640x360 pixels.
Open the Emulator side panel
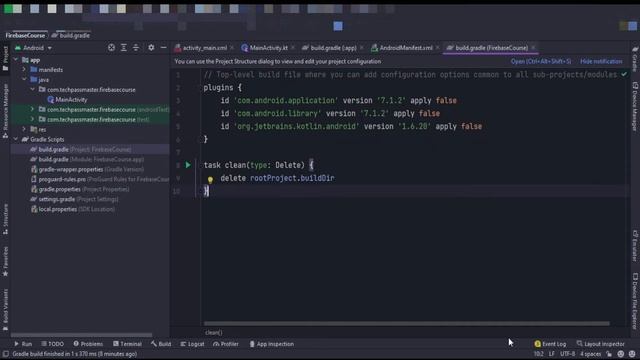[635, 245]
